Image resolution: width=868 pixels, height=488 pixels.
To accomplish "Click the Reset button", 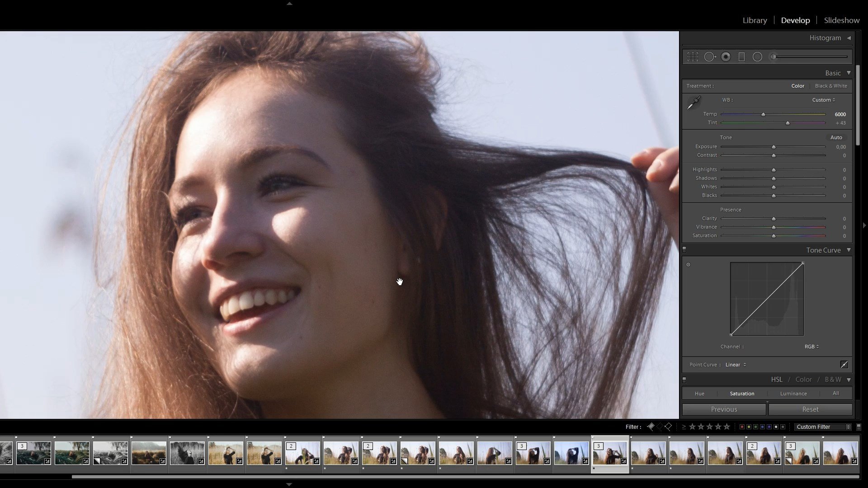I will pyautogui.click(x=810, y=409).
